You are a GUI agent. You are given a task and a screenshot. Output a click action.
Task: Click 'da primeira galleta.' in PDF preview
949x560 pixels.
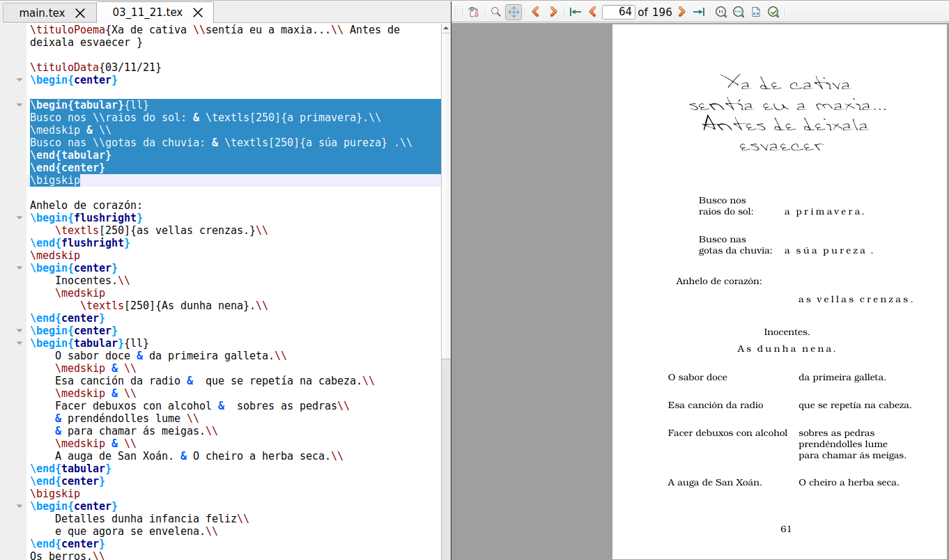coord(842,378)
